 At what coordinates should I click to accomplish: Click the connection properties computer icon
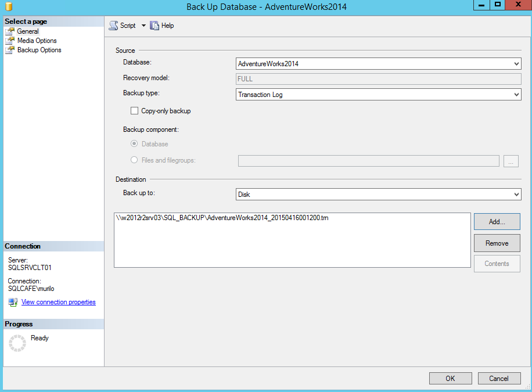pos(13,302)
